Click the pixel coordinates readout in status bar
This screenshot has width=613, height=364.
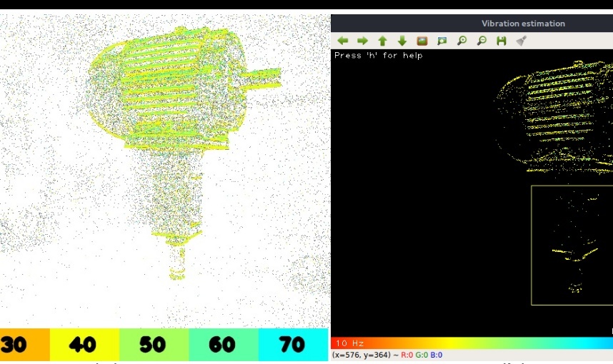coord(362,355)
